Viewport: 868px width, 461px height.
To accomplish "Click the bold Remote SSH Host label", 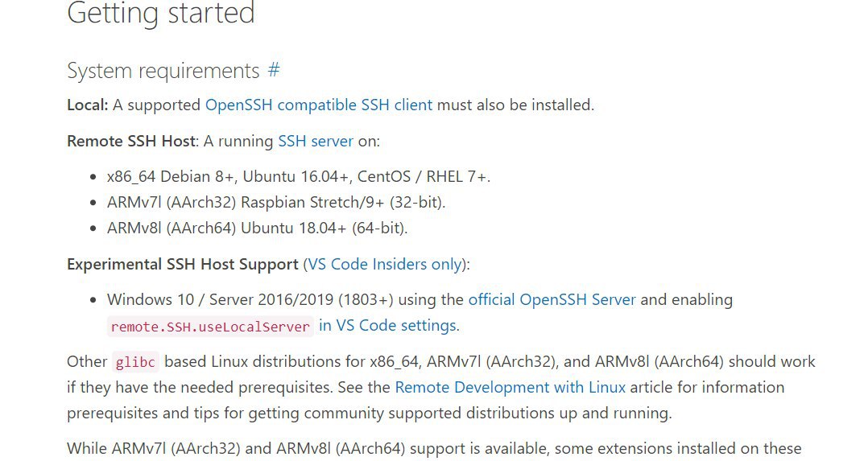I will (131, 141).
